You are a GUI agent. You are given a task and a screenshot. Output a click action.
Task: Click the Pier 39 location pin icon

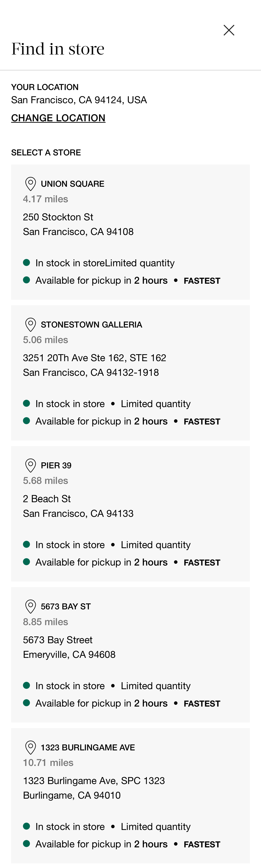(30, 465)
